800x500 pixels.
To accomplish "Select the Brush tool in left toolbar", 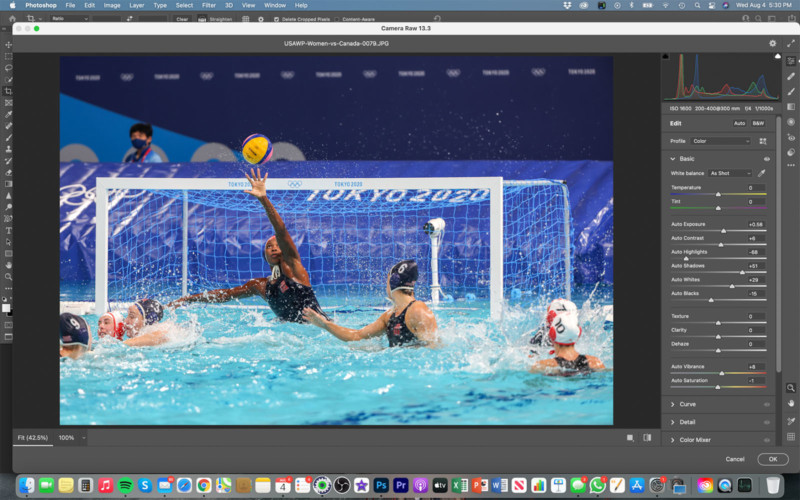I will [9, 138].
